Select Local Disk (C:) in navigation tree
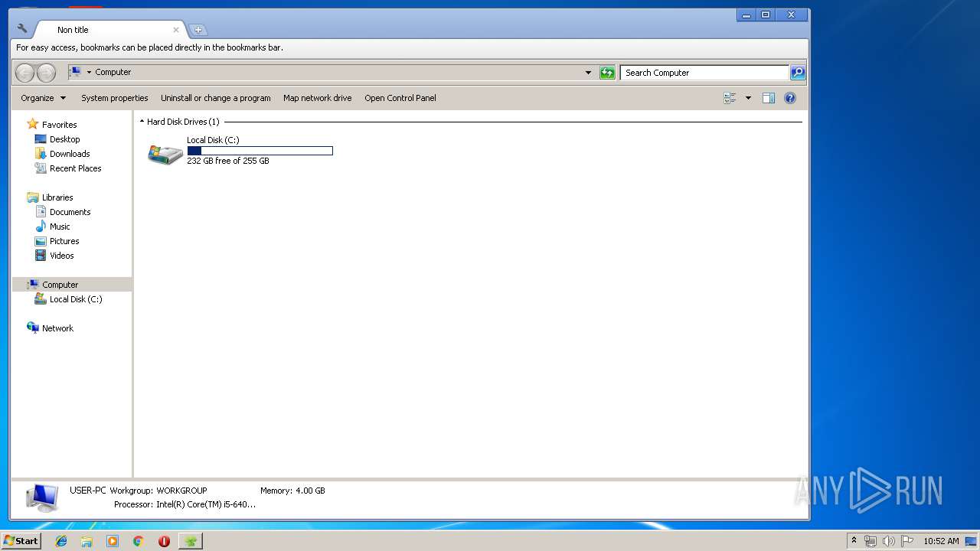980x551 pixels. [x=75, y=299]
